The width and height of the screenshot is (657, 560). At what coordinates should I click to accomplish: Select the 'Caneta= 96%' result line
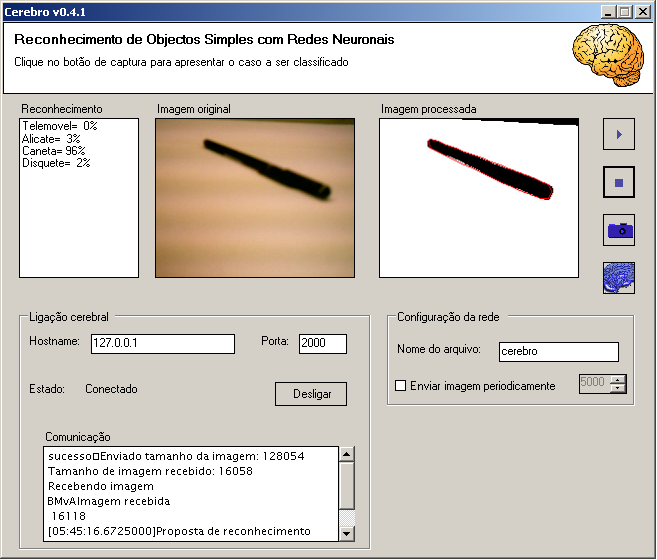(x=54, y=151)
